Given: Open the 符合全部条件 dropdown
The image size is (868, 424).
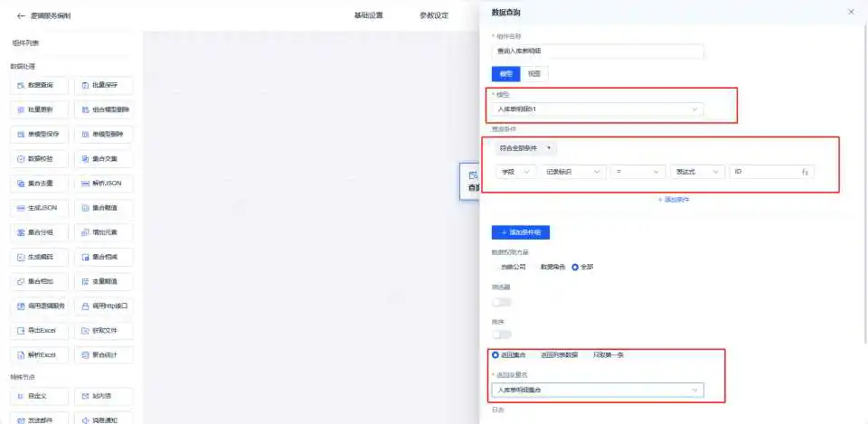Looking at the screenshot, I should pos(526,148).
